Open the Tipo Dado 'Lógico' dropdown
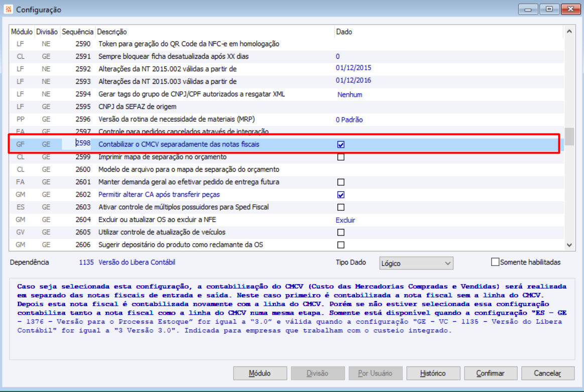584x392 pixels. 416,263
